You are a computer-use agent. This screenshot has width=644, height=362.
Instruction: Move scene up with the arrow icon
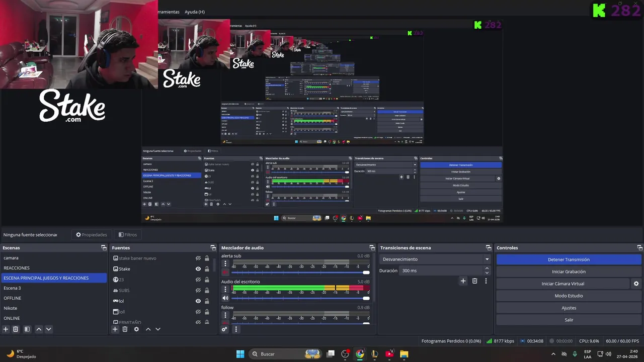point(39,329)
